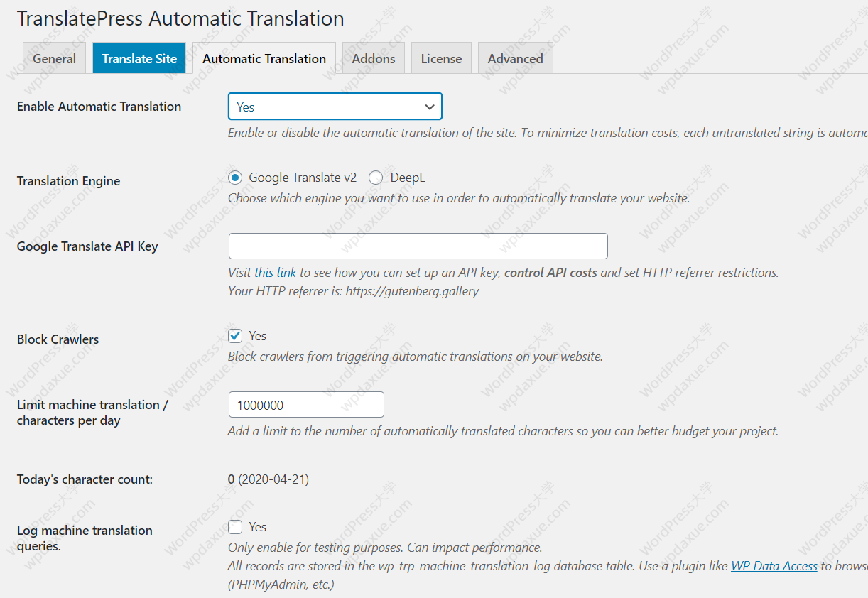Select Google Translate v2 radio button

point(236,178)
